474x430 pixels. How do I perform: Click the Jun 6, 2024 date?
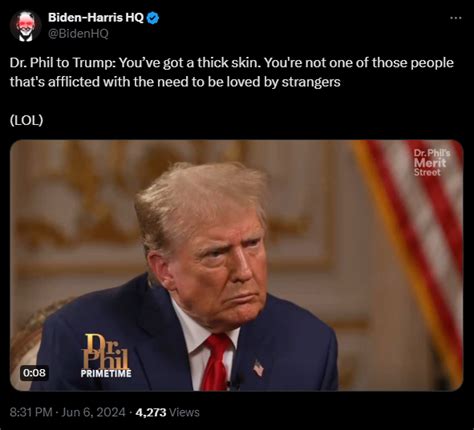pos(93,412)
